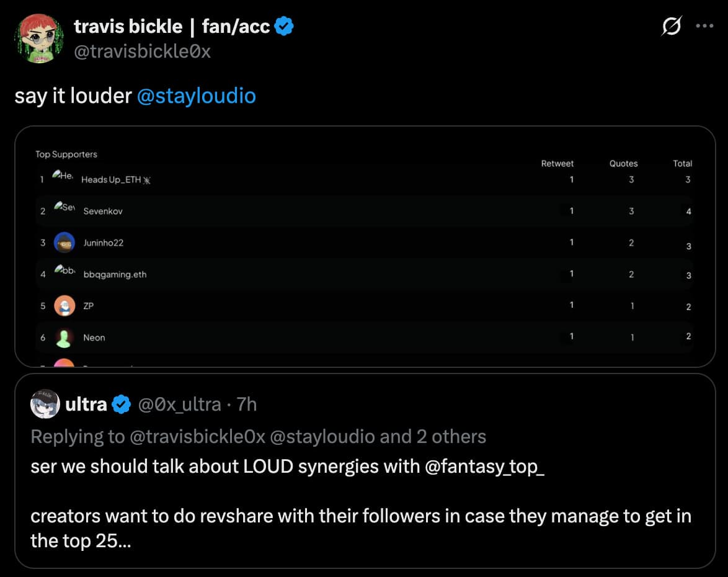This screenshot has width=728, height=577.
Task: Click Juninho22's avatar in supporters list
Action: pyautogui.click(x=64, y=243)
